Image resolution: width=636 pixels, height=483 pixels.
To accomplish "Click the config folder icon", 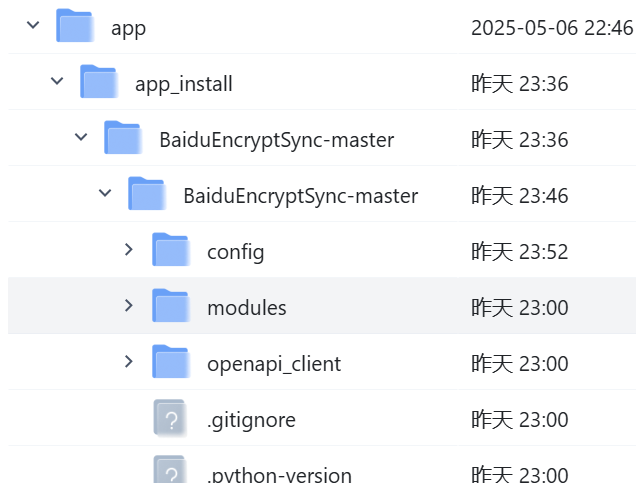I will [x=170, y=251].
